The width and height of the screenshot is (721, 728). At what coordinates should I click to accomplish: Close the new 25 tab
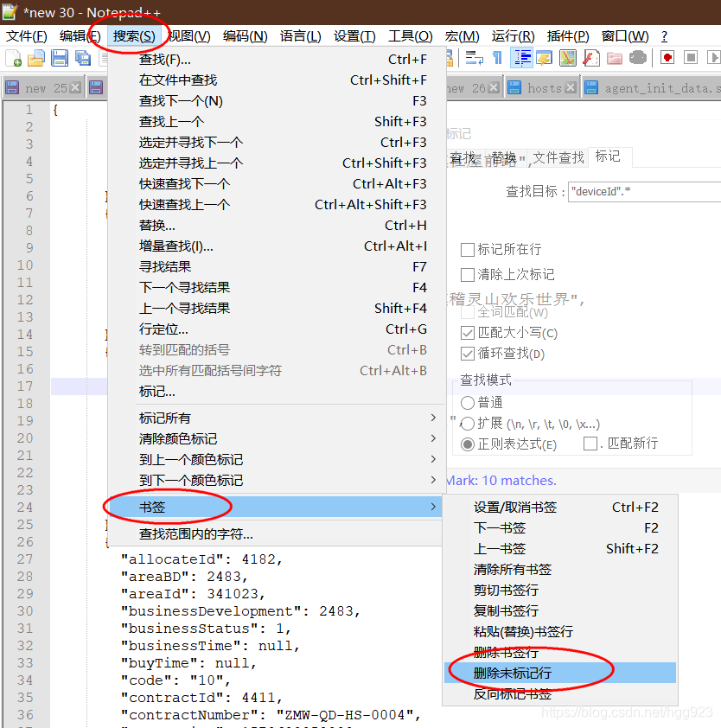(75, 87)
